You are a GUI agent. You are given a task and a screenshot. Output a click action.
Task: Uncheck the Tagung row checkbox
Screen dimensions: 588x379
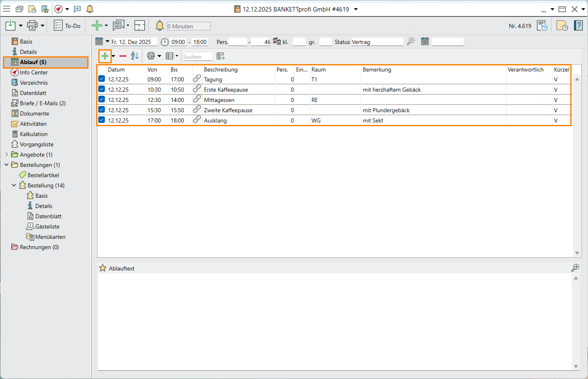click(102, 79)
